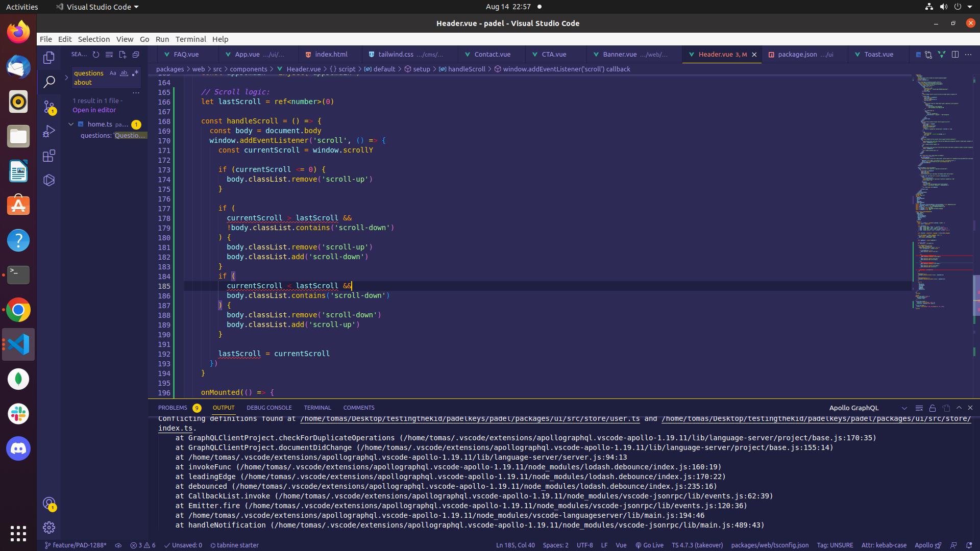Switch to the tailwind.css tab
980x551 pixels.
410,55
